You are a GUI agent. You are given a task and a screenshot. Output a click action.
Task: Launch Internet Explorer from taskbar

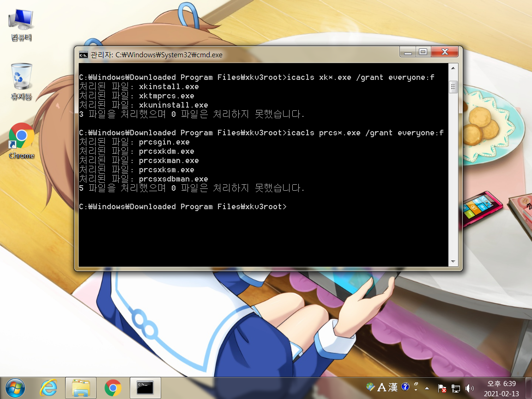click(48, 388)
